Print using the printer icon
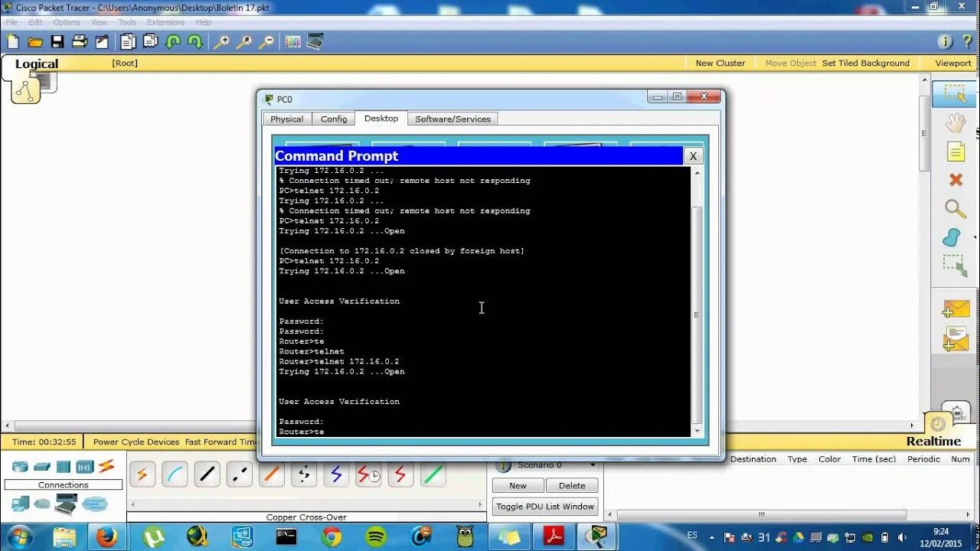The image size is (980, 551). coord(80,42)
